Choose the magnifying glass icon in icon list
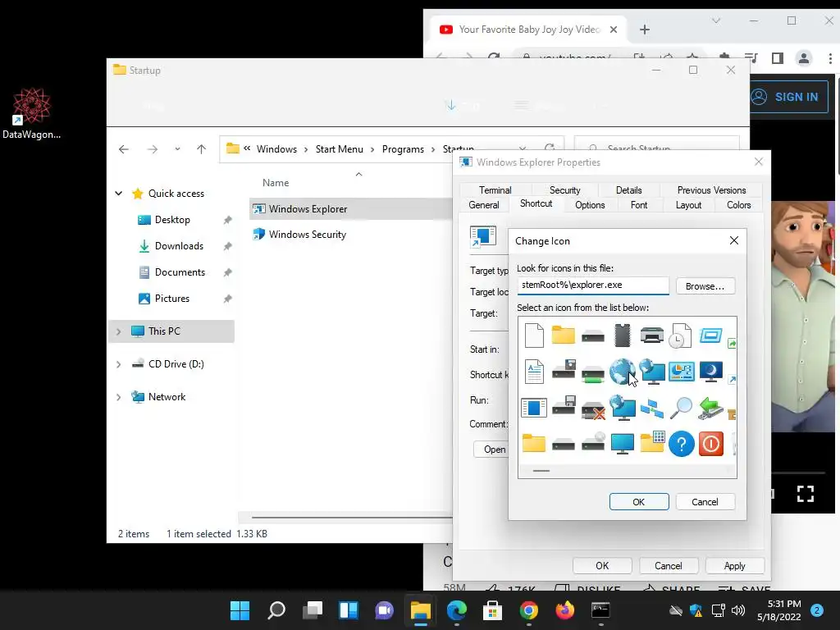The image size is (840, 630). pyautogui.click(x=682, y=408)
